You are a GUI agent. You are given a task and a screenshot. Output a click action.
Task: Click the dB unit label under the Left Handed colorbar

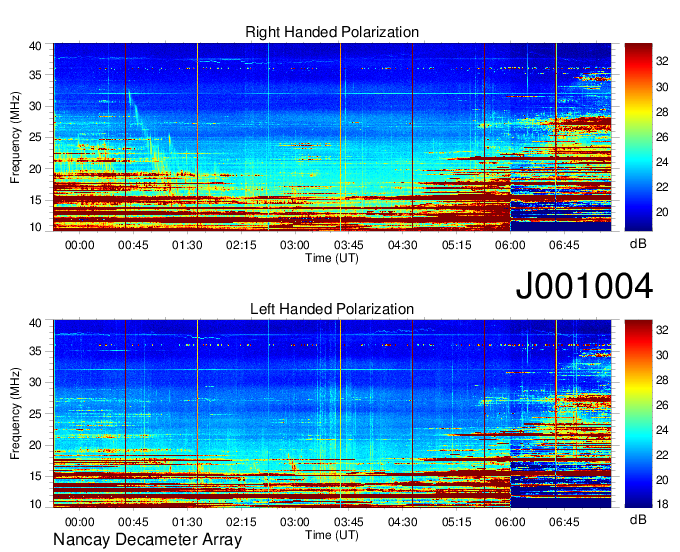tap(638, 519)
